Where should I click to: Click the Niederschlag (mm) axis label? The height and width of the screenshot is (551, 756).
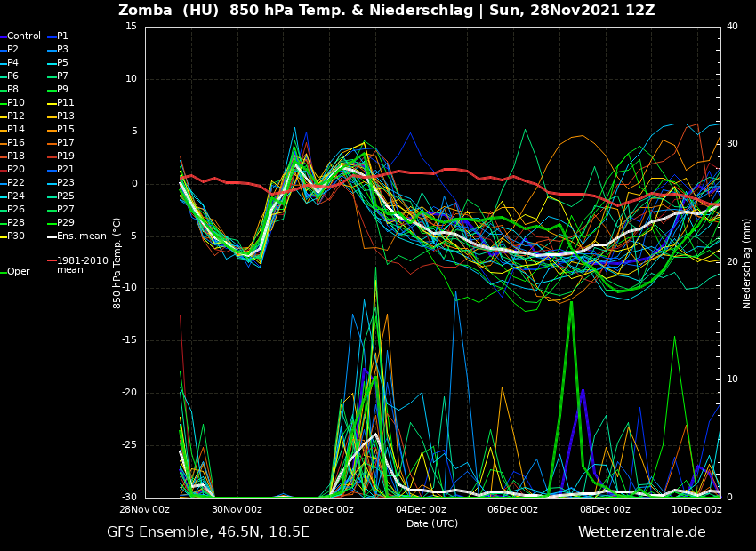[747, 263]
